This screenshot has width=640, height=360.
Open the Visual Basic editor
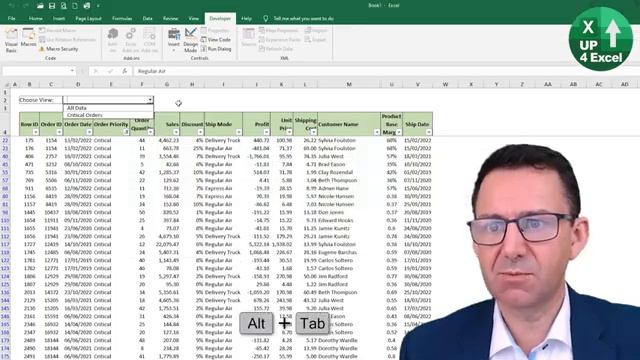click(11, 40)
